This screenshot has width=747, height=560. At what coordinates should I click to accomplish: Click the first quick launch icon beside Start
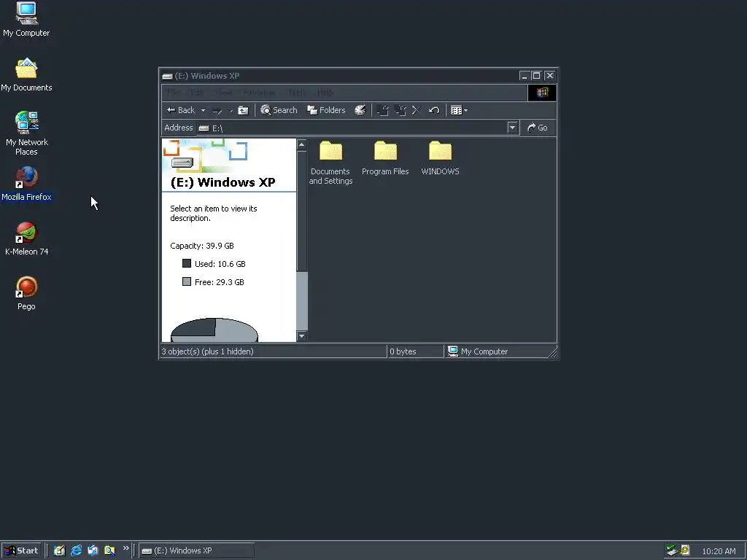[59, 551]
